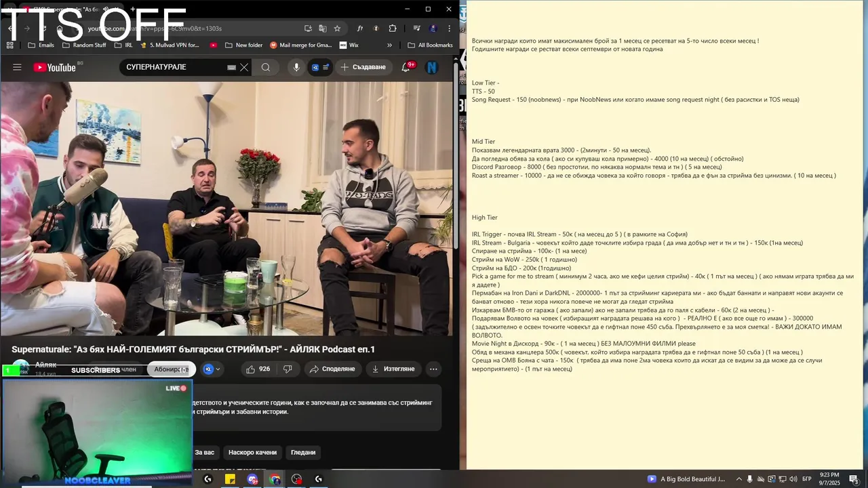
Task: Click the БГР keyboard language indicator
Action: pos(807,479)
